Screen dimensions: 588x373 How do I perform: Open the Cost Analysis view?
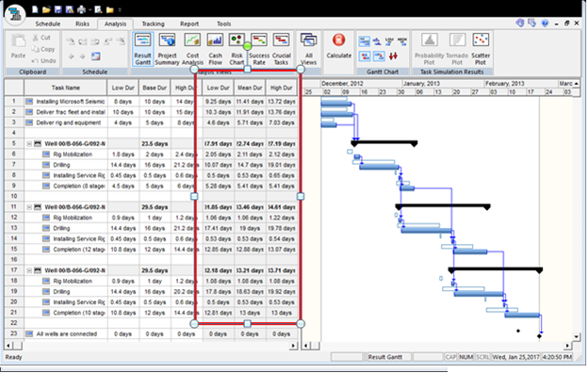[x=192, y=49]
